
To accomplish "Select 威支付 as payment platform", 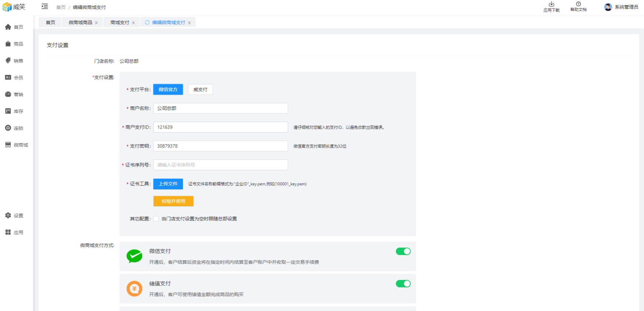I will coord(200,90).
